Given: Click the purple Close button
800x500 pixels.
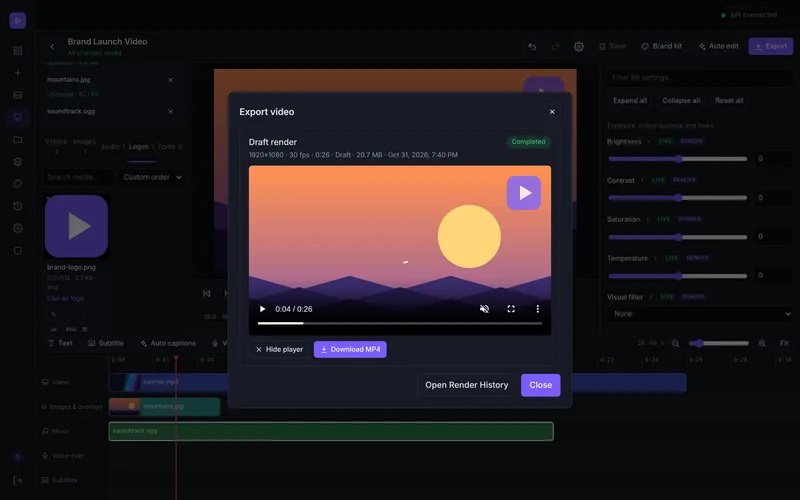Looking at the screenshot, I should coord(540,385).
